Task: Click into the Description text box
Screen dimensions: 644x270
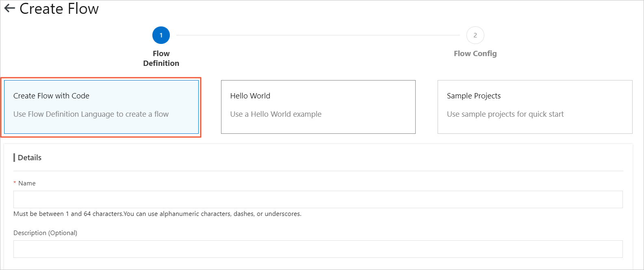Action: [x=318, y=249]
